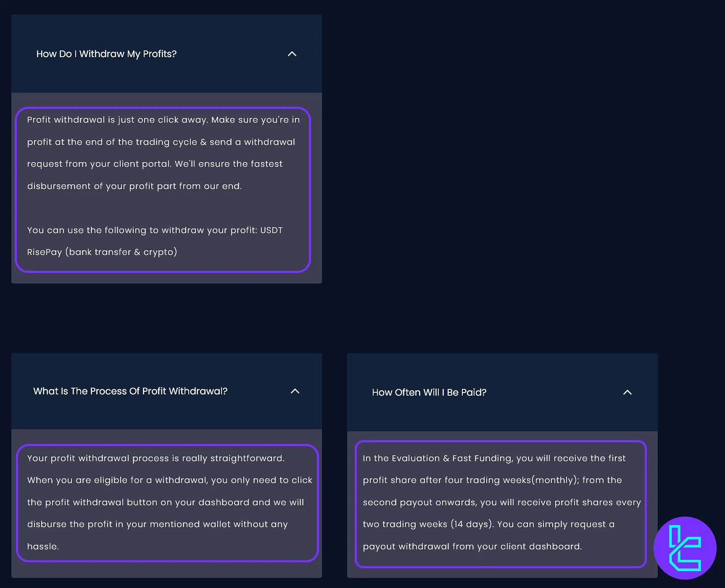Collapse the "How Do I Withdraw My Profits?" chevron
Screen dimensions: 725x588
pyautogui.click(x=292, y=54)
